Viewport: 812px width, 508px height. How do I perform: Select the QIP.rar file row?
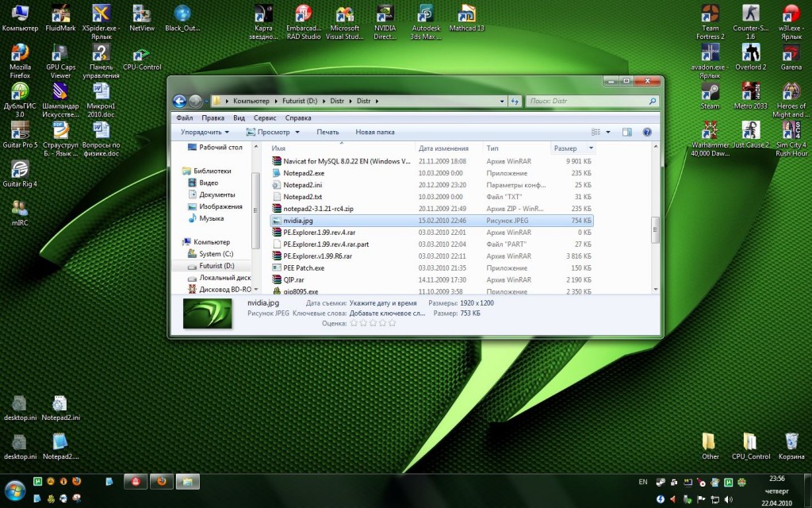432,280
